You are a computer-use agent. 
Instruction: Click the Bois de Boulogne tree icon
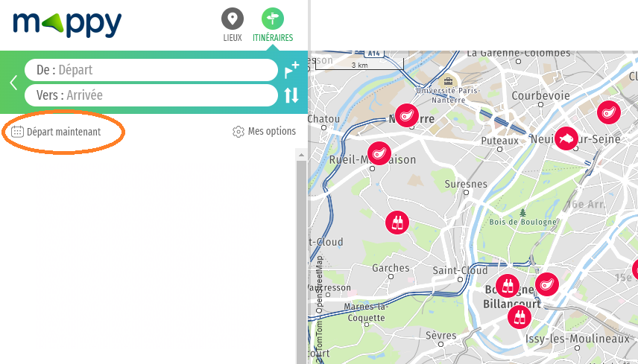523,213
